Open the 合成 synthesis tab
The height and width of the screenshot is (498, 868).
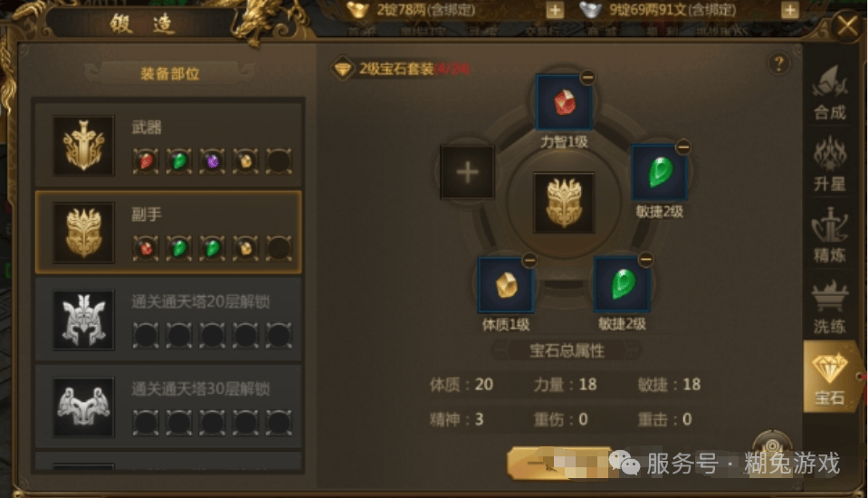(829, 92)
